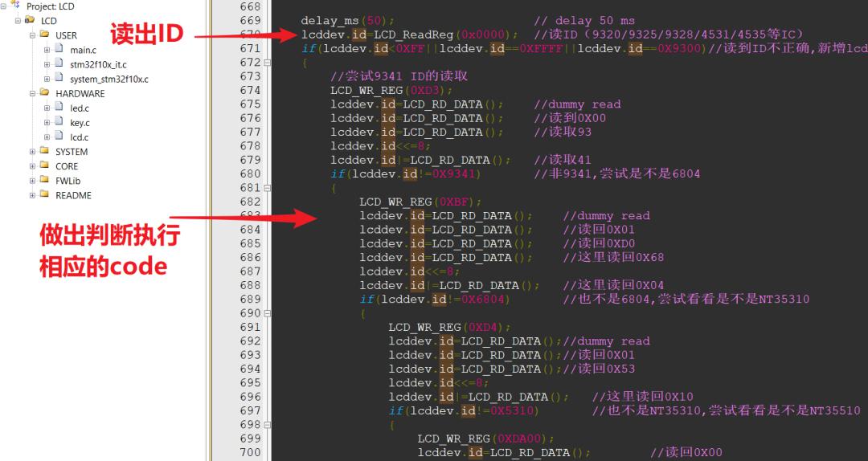Expand the main.c file node
The image size is (868, 461).
pyautogui.click(x=47, y=50)
